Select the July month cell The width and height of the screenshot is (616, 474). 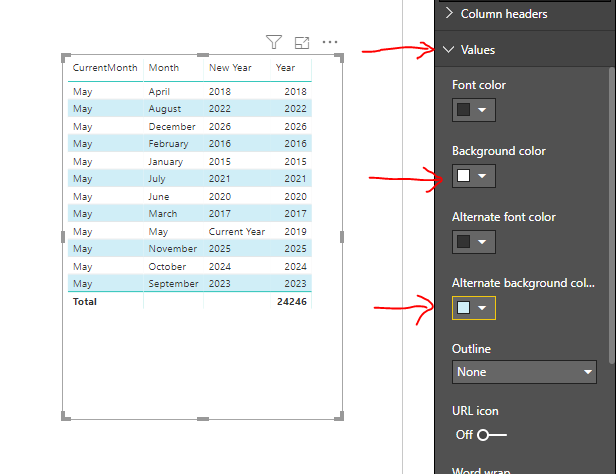[156, 179]
